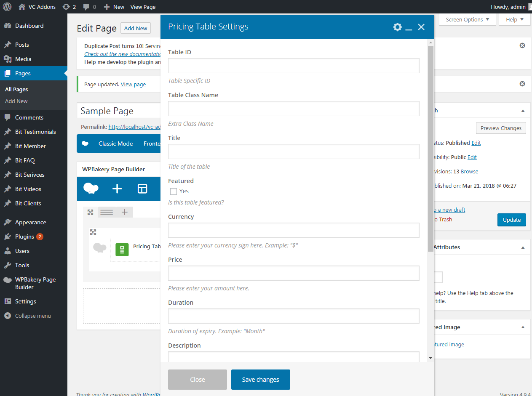Click the Table ID input field
This screenshot has height=396, width=532.
click(294, 66)
